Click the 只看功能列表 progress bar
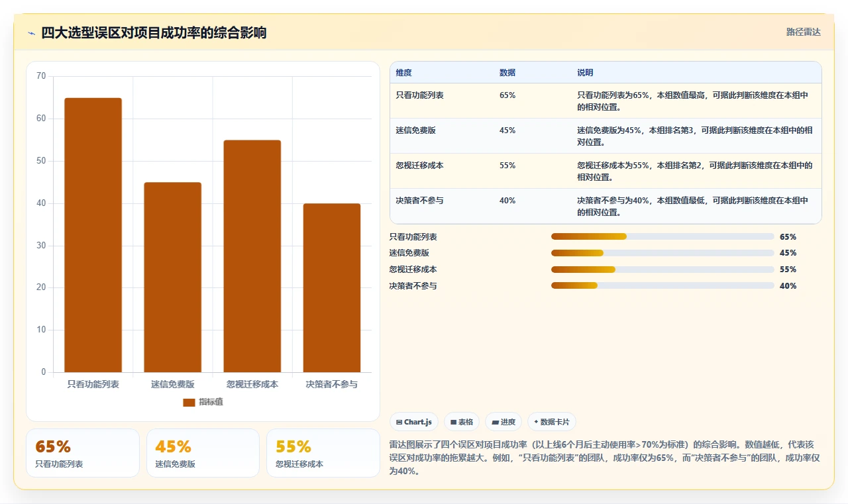The image size is (848, 504). point(662,236)
